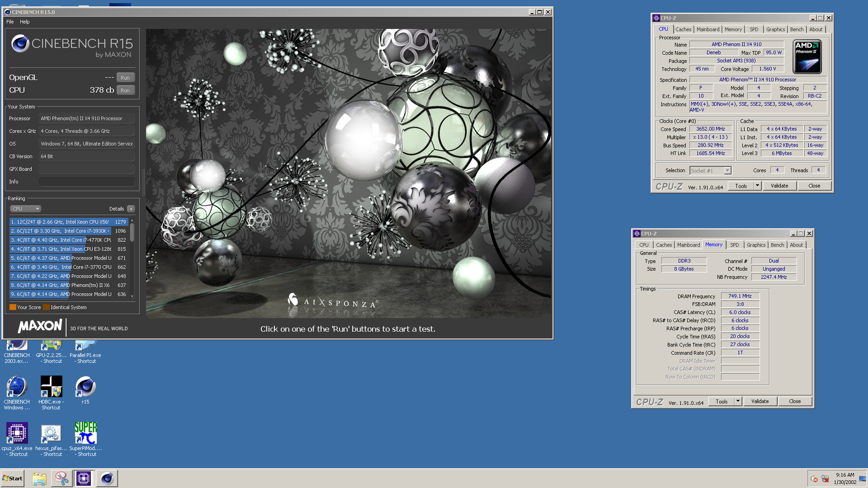Open Snipping Tool from the taskbar
Image resolution: width=868 pixels, height=488 pixels.
61,479
